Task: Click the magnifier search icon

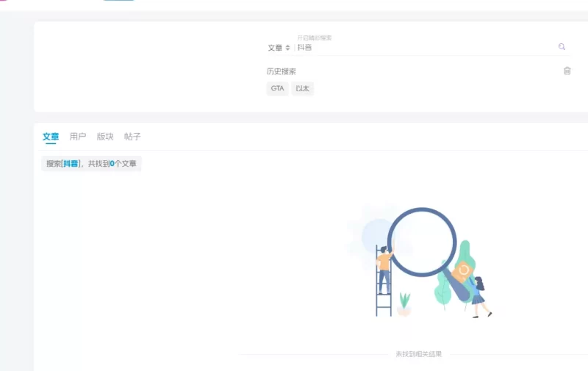Action: tap(562, 47)
